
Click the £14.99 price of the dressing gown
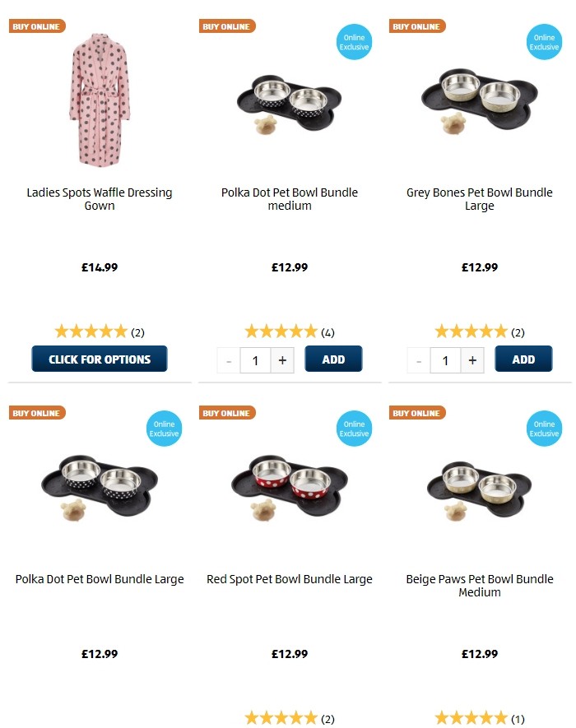tap(99, 267)
